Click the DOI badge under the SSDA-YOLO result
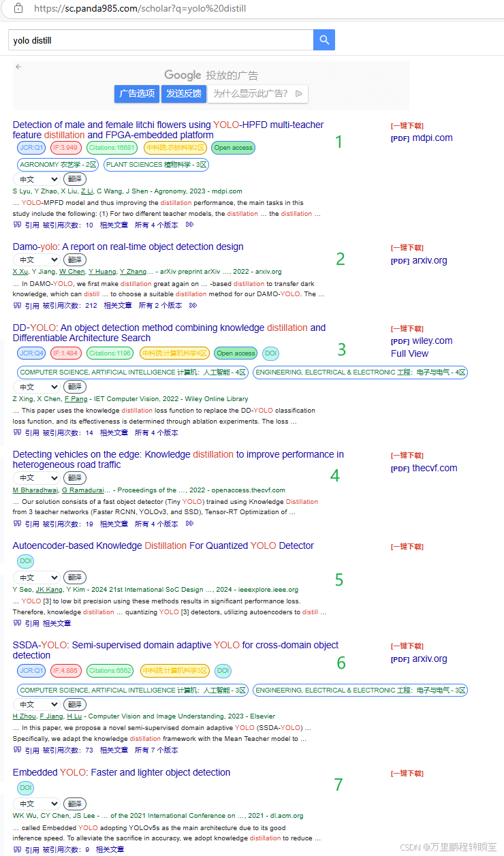 (223, 671)
